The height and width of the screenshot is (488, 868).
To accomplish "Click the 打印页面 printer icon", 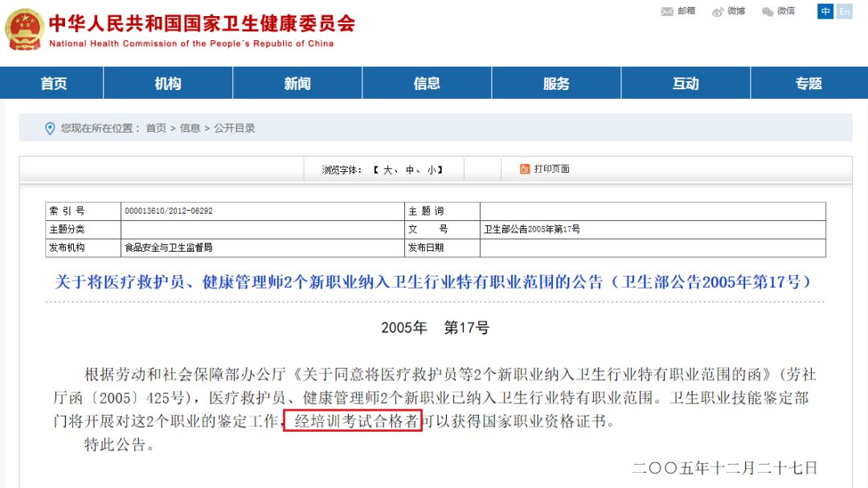I will [x=524, y=169].
